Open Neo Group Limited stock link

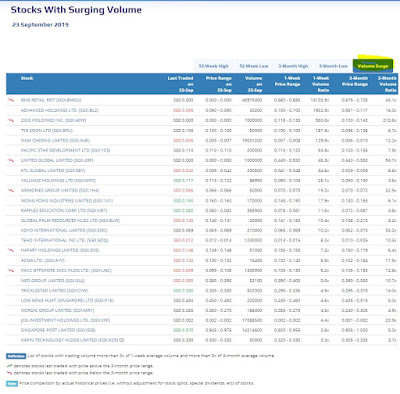53,280
